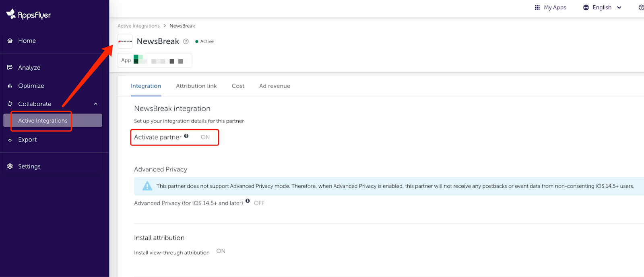Expand the English language dropdown

(619, 8)
